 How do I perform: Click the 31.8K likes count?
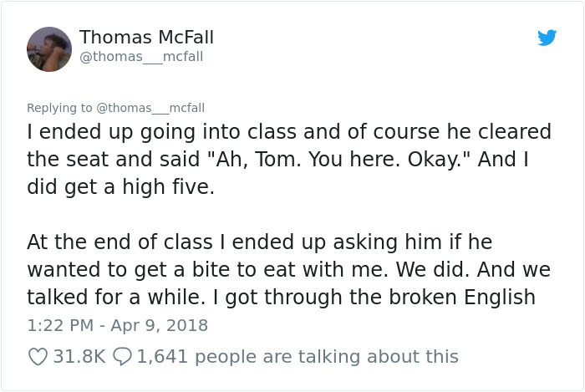tap(79, 357)
